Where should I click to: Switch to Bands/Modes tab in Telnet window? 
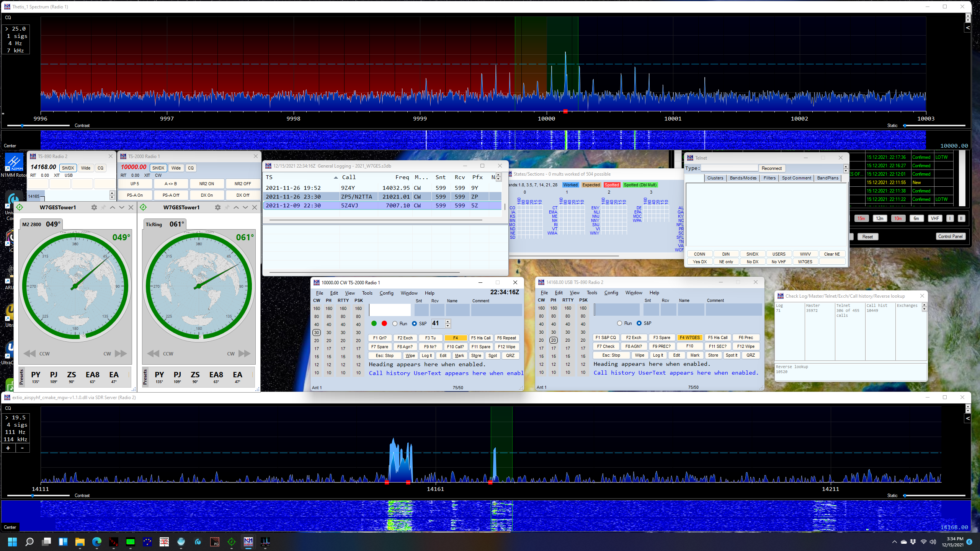(x=743, y=178)
